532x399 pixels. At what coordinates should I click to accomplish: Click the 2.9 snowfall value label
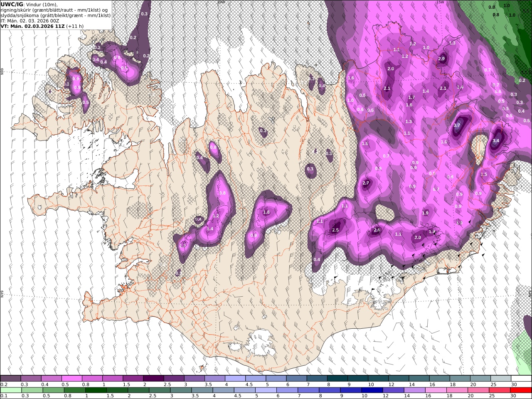(441, 59)
